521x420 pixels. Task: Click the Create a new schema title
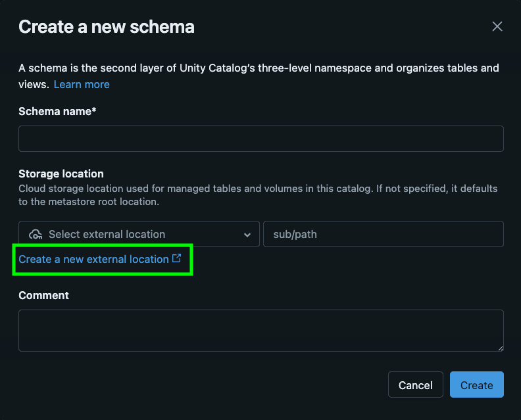coord(106,26)
